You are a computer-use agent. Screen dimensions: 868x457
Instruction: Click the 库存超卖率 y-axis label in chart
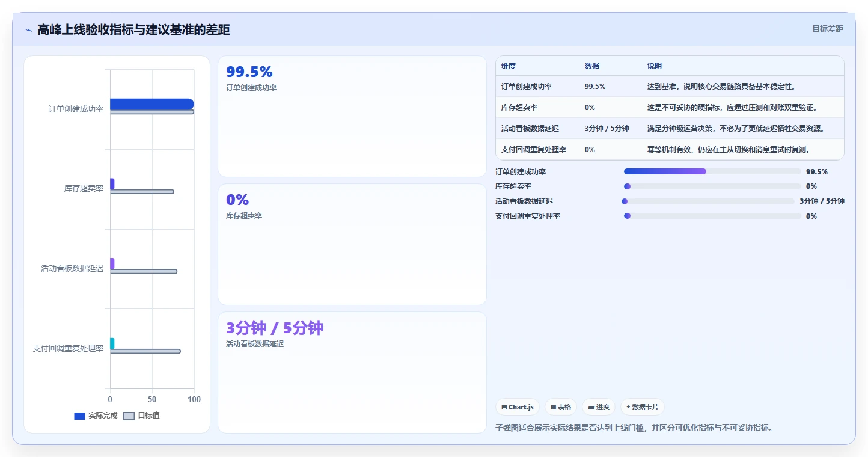(x=84, y=189)
